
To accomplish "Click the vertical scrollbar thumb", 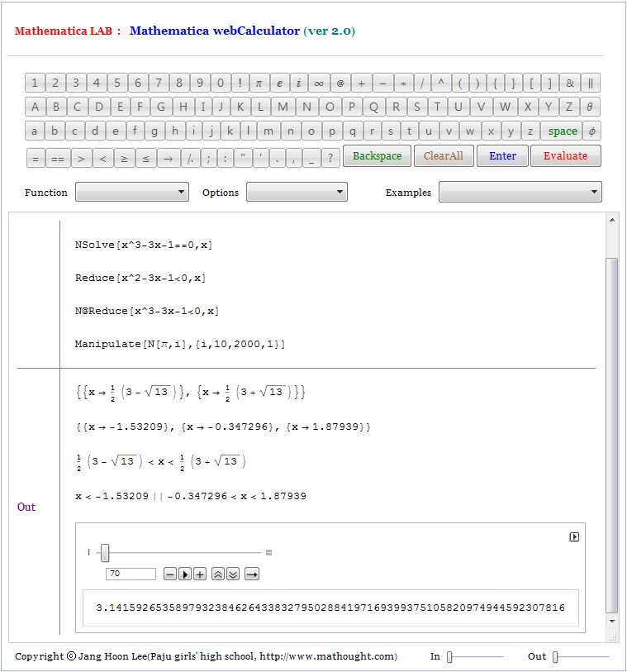I will (x=612, y=436).
